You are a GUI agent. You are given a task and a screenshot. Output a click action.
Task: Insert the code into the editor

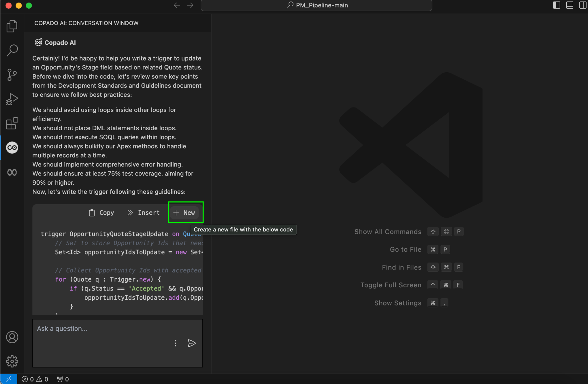(x=144, y=213)
